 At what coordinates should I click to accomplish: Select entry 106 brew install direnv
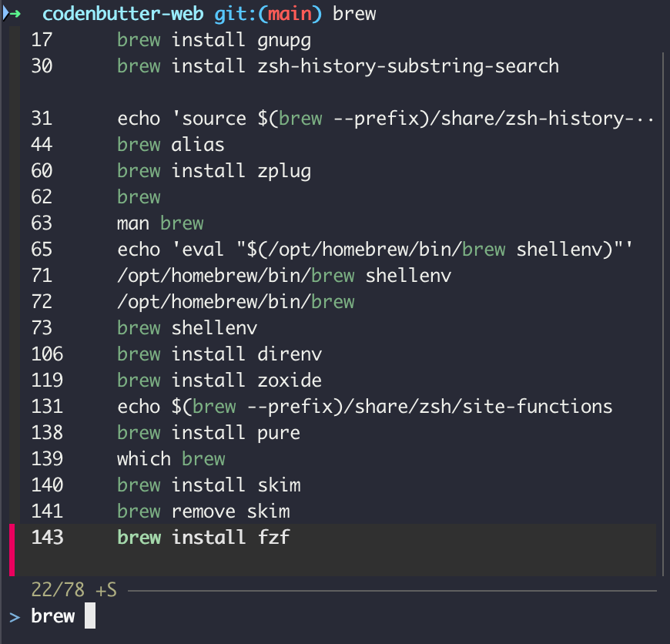(219, 354)
